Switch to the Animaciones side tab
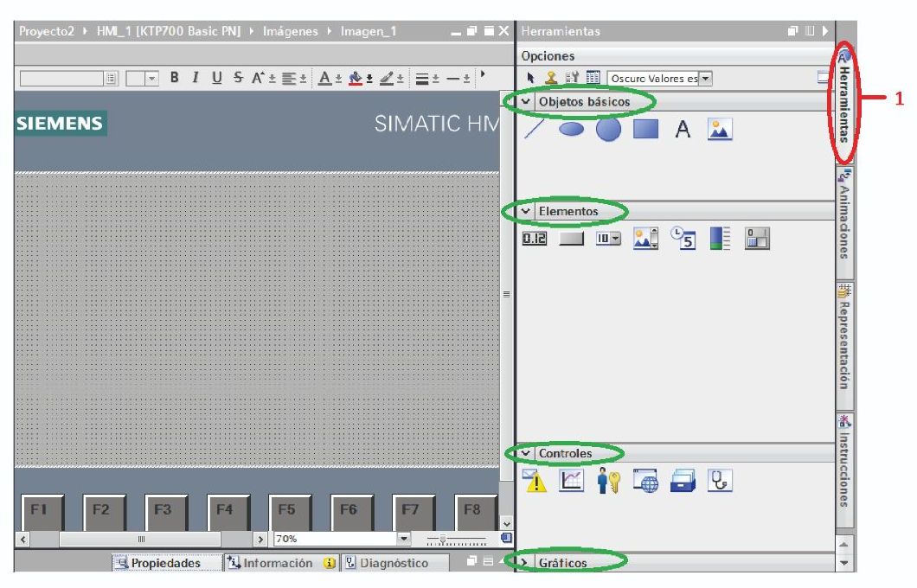This screenshot has height=588, width=917. tap(844, 214)
